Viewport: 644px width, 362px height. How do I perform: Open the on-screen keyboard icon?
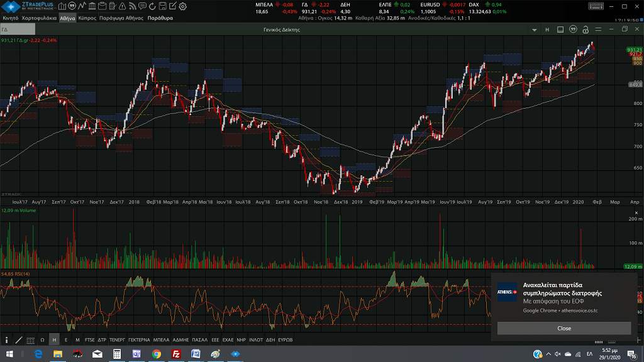click(597, 7)
